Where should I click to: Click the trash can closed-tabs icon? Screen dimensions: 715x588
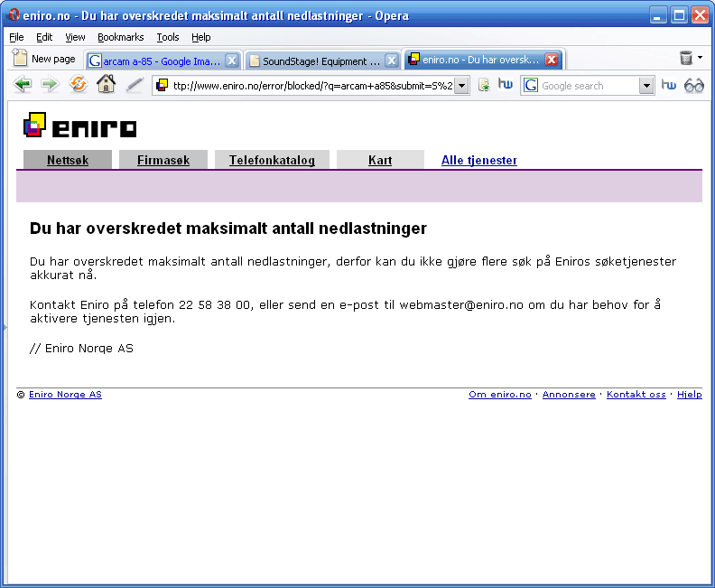[x=686, y=58]
